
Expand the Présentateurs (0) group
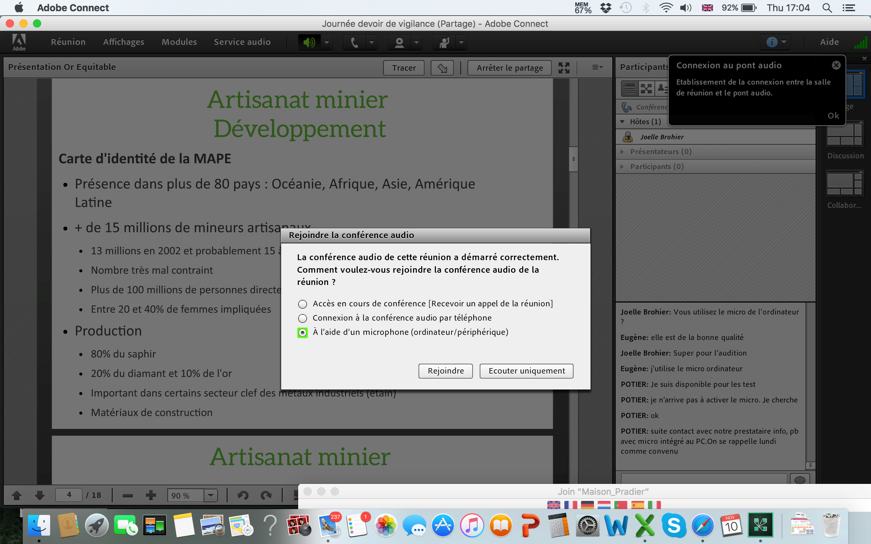click(622, 151)
